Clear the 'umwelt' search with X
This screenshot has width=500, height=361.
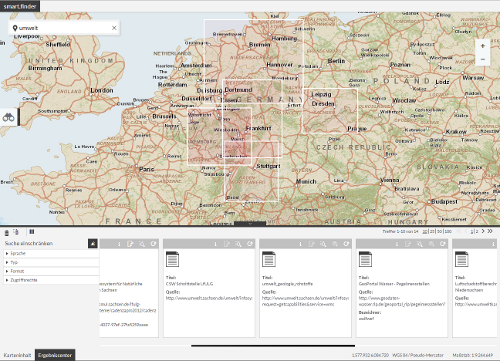point(114,28)
